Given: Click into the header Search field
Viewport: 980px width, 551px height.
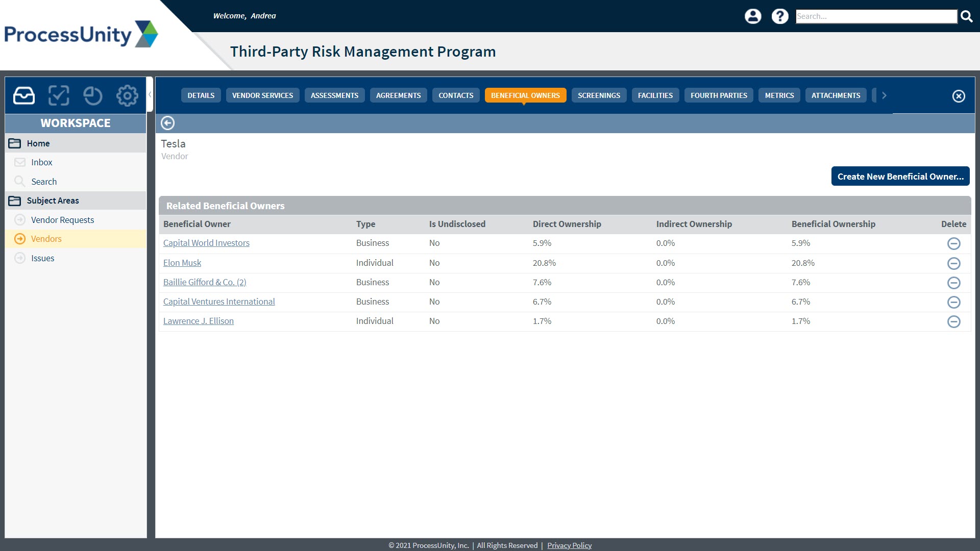Looking at the screenshot, I should [x=876, y=16].
